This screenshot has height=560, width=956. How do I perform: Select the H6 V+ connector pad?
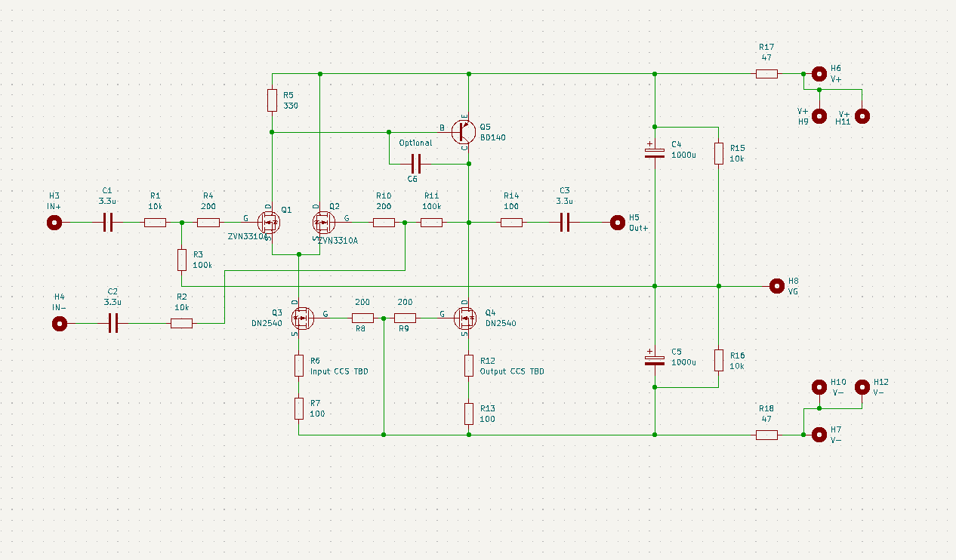pyautogui.click(x=819, y=74)
